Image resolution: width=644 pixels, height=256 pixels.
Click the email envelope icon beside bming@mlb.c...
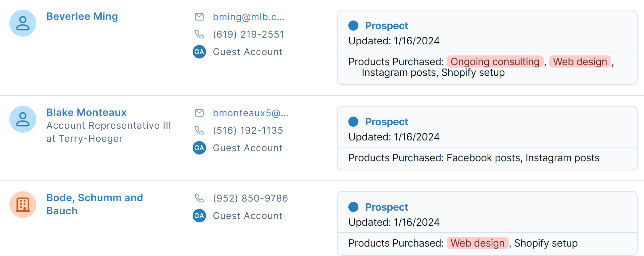click(199, 17)
